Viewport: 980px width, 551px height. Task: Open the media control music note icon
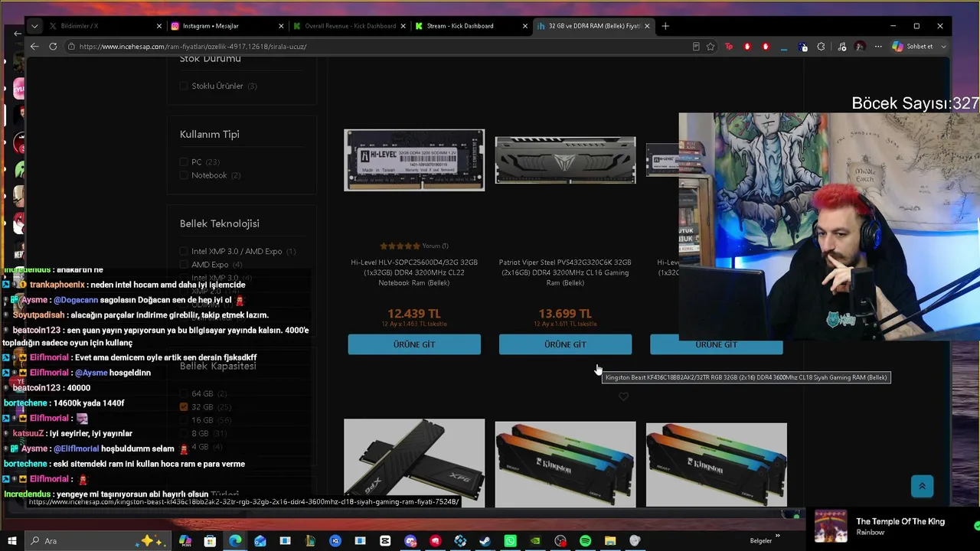coord(842,47)
